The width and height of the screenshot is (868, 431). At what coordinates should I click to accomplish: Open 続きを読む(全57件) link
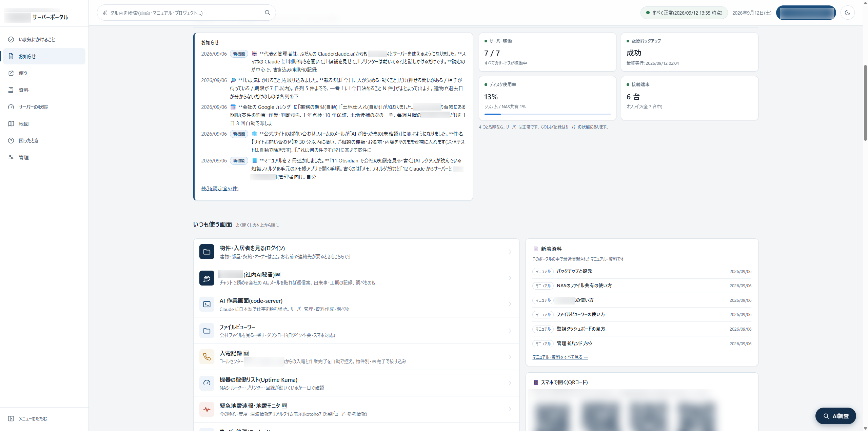coord(220,189)
